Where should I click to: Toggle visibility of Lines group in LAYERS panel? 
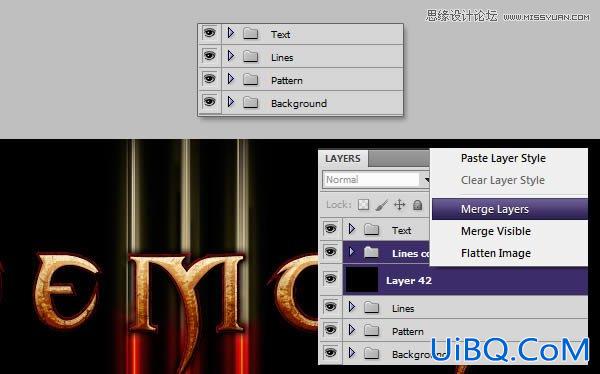click(330, 307)
